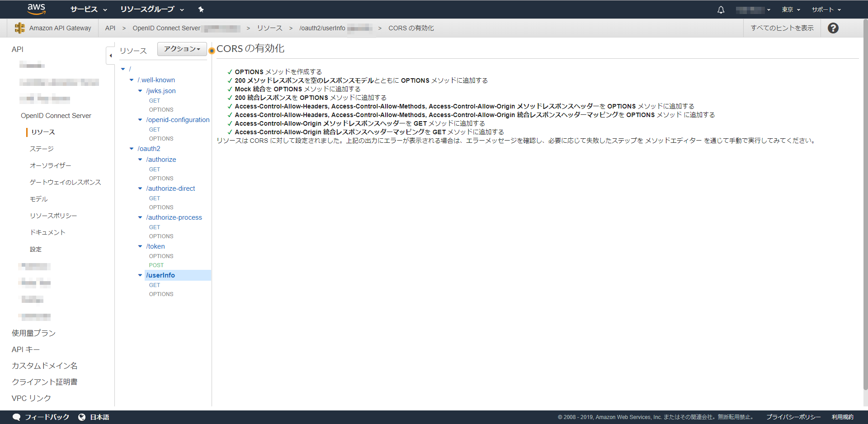868x424 pixels.
Task: Open 利用規約 footer link
Action: pyautogui.click(x=843, y=417)
